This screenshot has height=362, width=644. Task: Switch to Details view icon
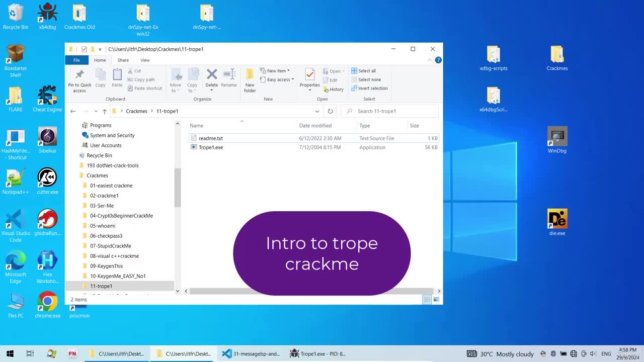[x=427, y=299]
